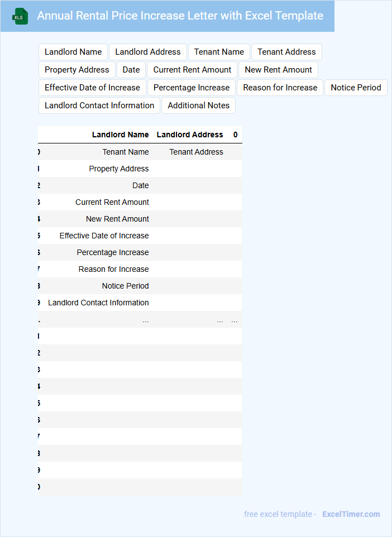
Task: Select the Notice Period tag
Action: 356,88
